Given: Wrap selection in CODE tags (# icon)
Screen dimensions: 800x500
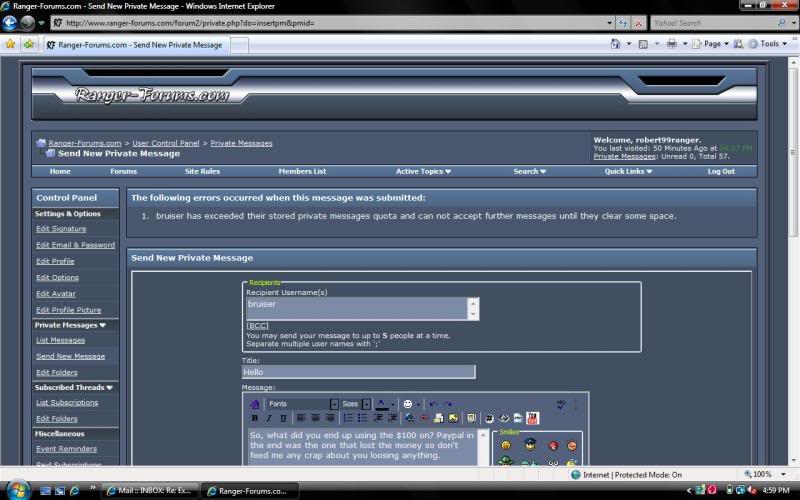Looking at the screenshot, I should pyautogui.click(x=489, y=418).
